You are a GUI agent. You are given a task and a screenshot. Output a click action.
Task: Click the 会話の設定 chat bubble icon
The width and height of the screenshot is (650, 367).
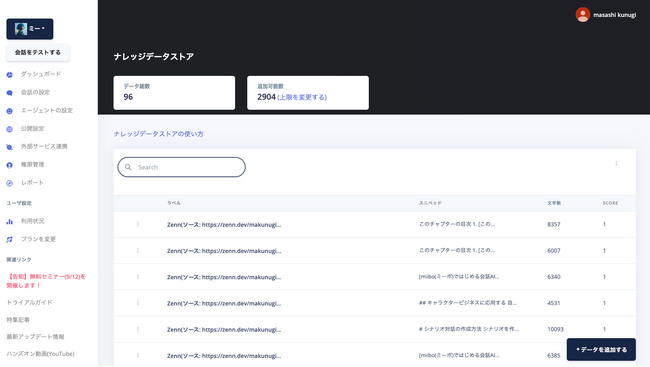pyautogui.click(x=10, y=93)
